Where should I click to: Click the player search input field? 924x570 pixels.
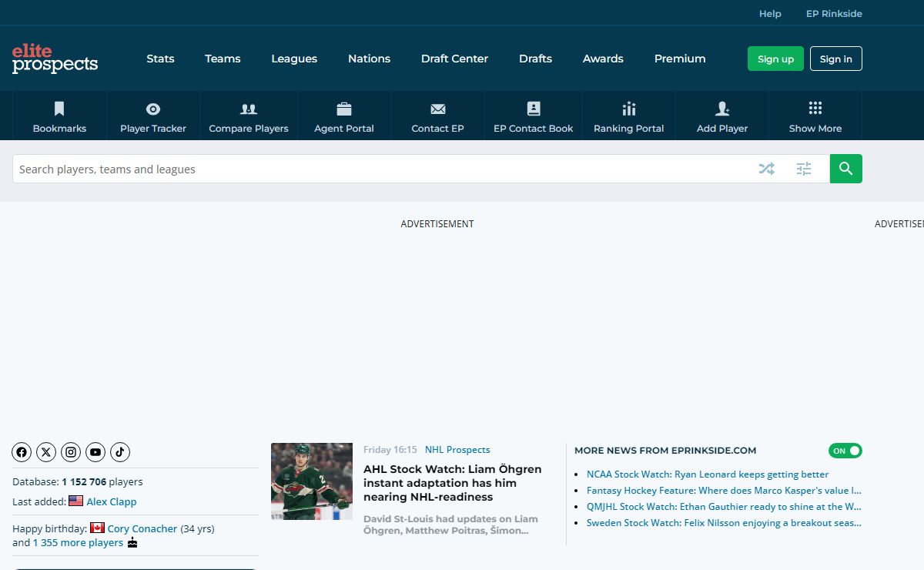(377, 169)
